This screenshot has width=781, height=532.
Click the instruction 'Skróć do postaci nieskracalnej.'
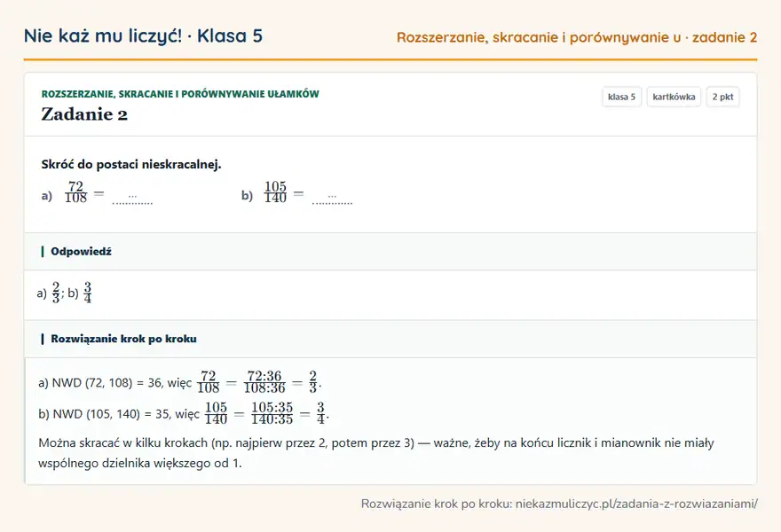click(131, 164)
